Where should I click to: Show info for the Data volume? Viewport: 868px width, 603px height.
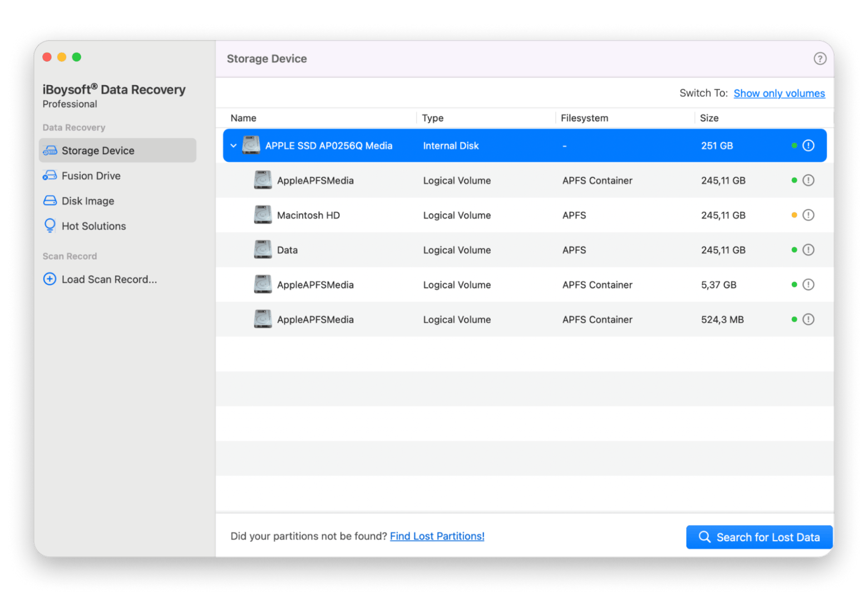pos(808,250)
